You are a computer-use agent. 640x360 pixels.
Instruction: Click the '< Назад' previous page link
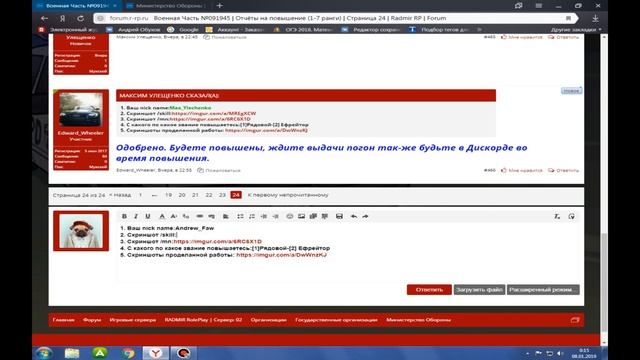120,195
